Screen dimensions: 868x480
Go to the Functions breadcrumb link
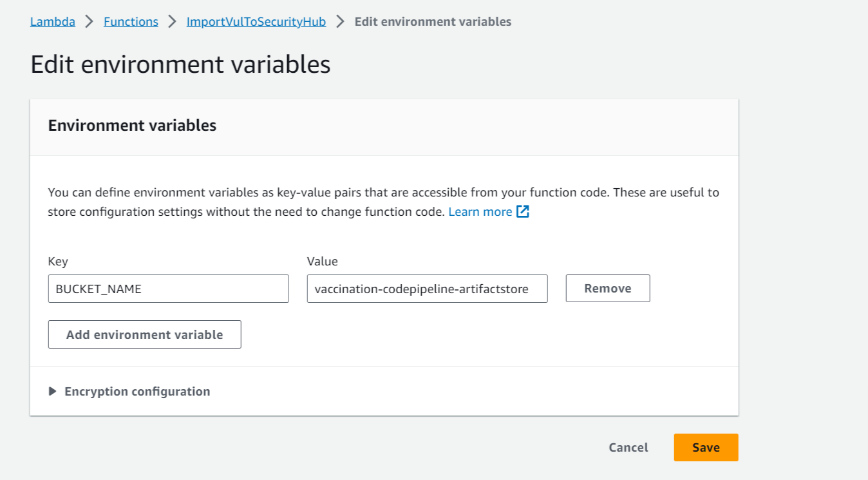coord(131,22)
